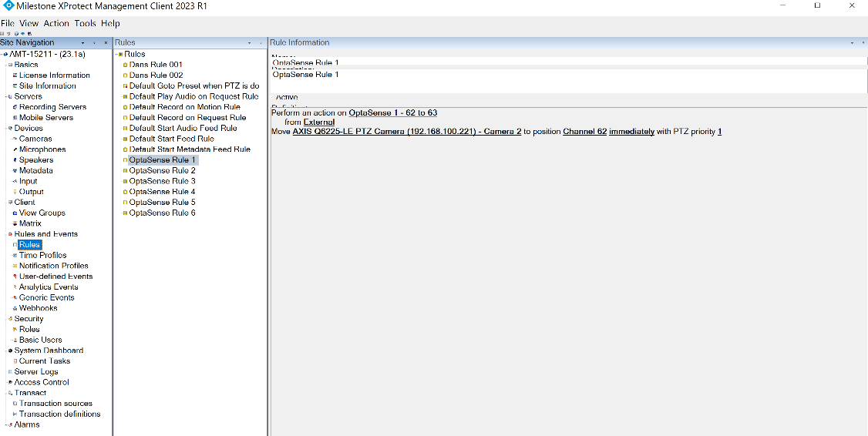Select the Microphones icon under Devices
Screen dimensions: 868x436
click(x=15, y=149)
